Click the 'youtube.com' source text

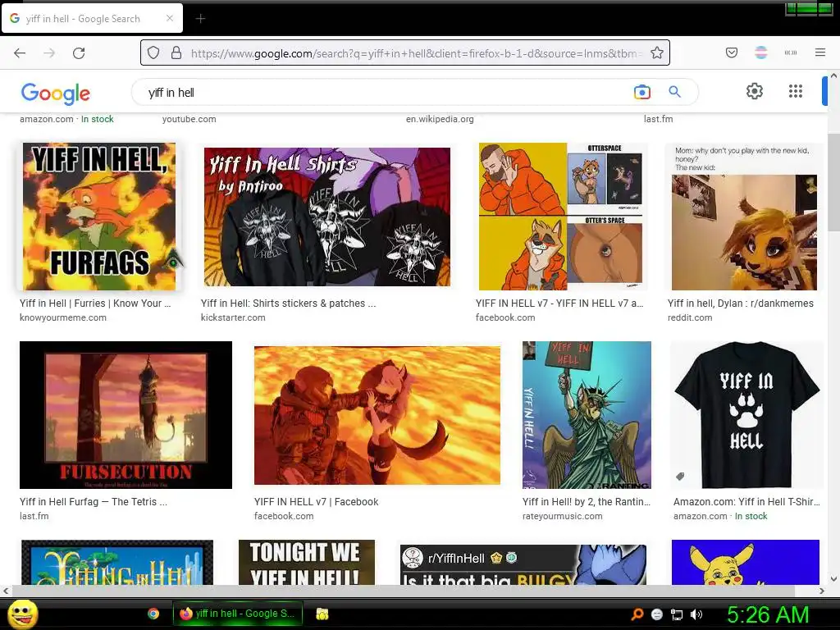[x=189, y=119]
